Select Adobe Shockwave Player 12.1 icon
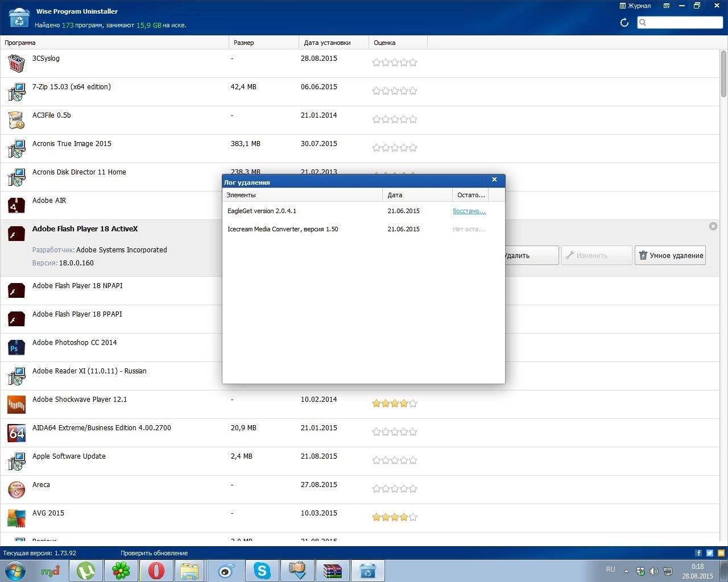Screen dimensions: 728x582 16,404
